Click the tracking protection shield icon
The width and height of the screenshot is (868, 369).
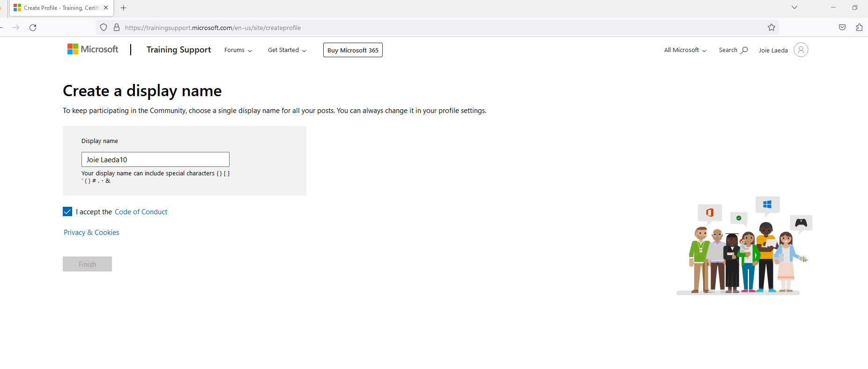tap(104, 28)
